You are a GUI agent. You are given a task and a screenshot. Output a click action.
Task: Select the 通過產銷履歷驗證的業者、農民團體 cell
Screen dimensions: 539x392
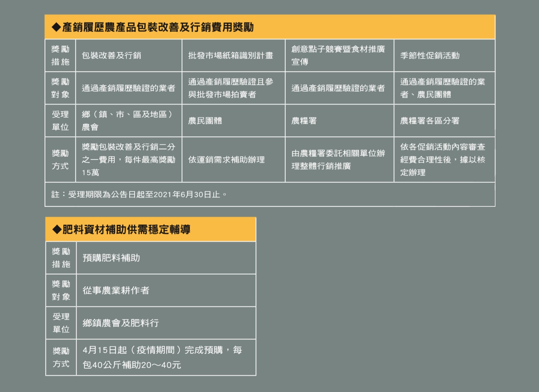coord(443,88)
